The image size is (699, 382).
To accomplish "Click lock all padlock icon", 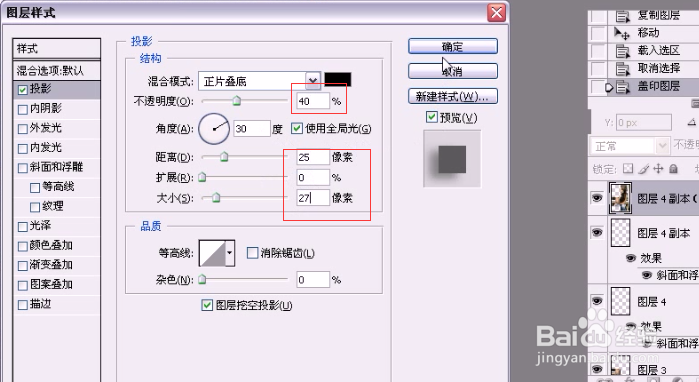I will click(x=674, y=168).
